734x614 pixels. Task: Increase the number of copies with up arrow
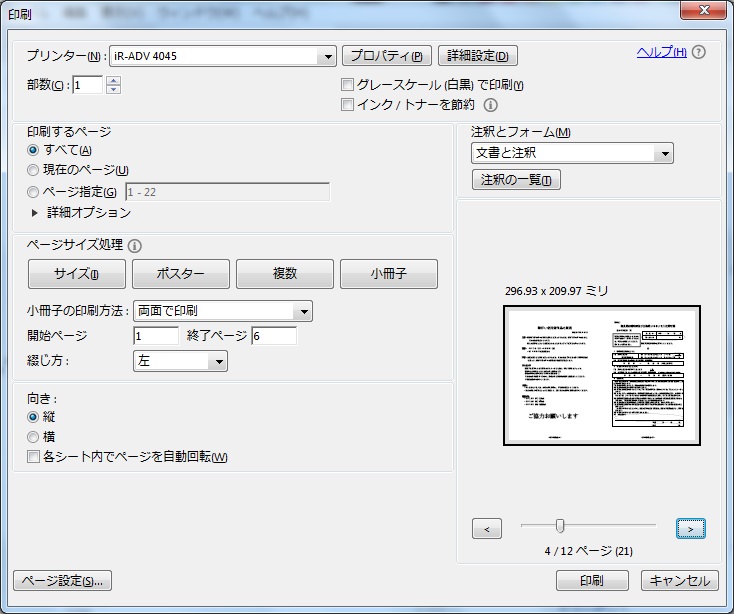point(113,81)
